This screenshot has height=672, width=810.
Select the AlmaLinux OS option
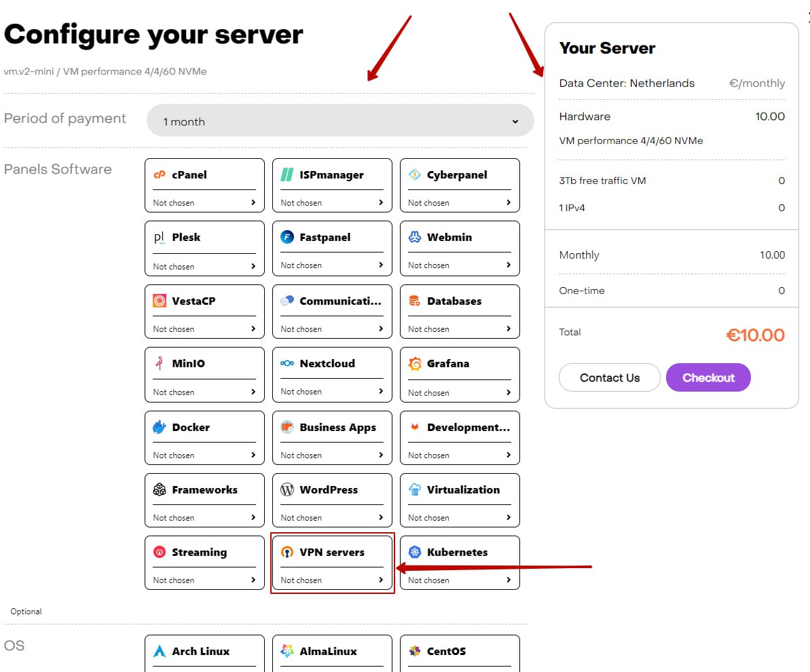tap(332, 652)
